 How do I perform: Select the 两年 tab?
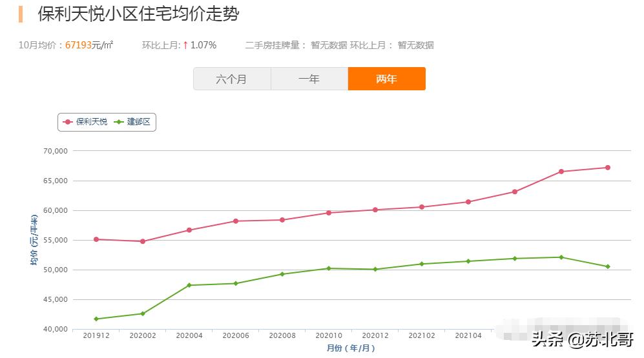pos(387,79)
